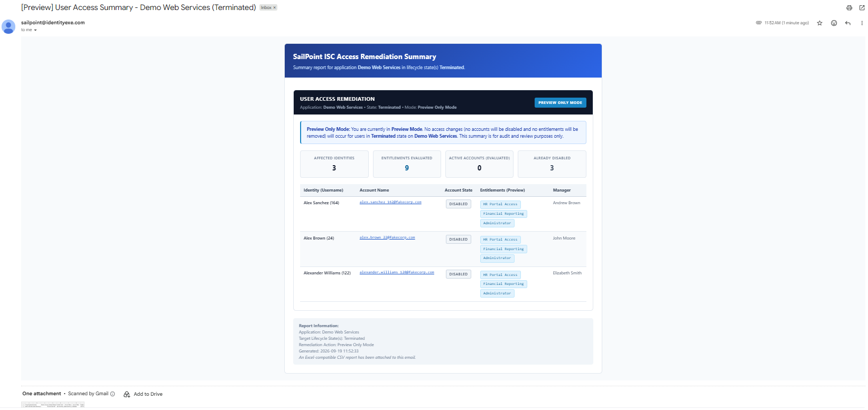Click the Entitlements (Preview) column header
The height and width of the screenshot is (410, 868).
pos(502,190)
